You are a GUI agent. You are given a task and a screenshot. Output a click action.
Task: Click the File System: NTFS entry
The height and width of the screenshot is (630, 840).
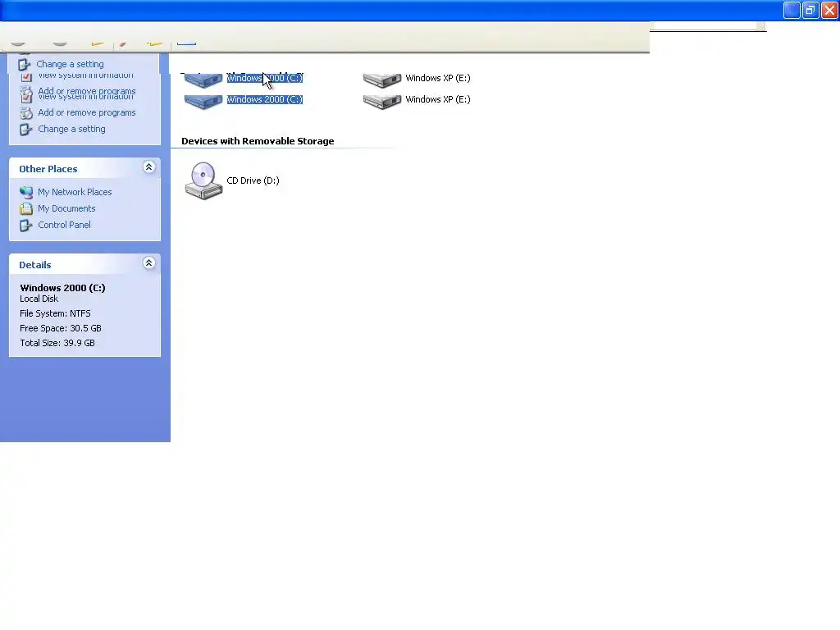(x=55, y=313)
